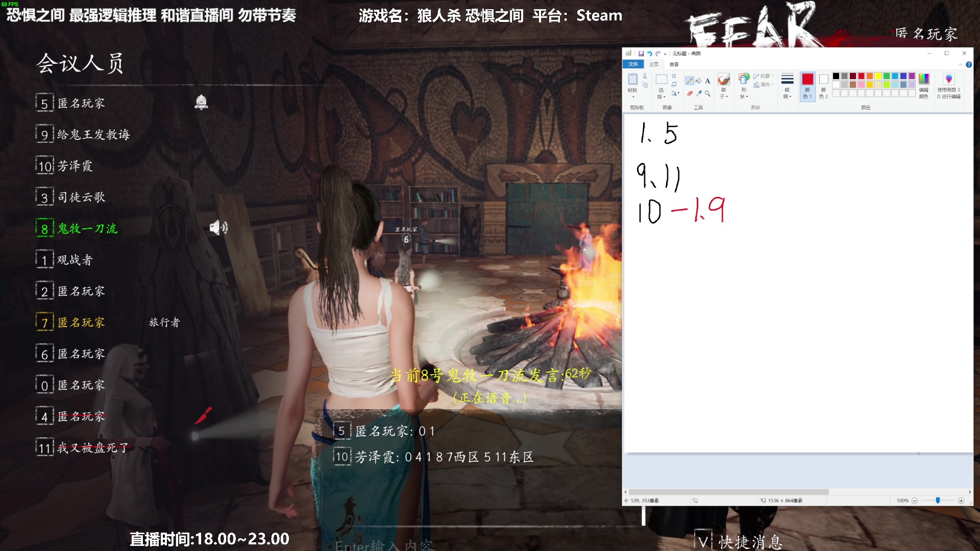Open the line Size (粗细) dropdown
The image size is (980, 551).
788,86
